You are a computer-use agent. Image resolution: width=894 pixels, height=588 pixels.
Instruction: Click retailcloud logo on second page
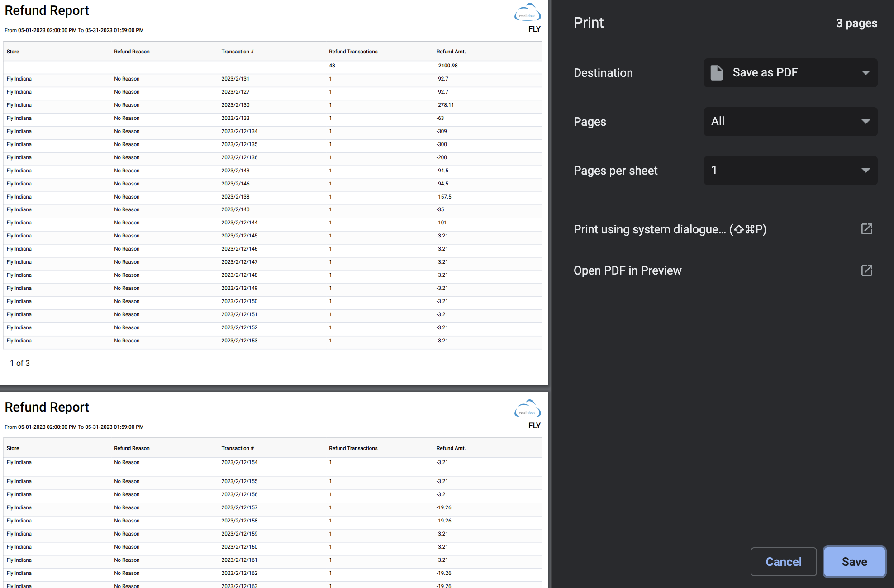(527, 409)
